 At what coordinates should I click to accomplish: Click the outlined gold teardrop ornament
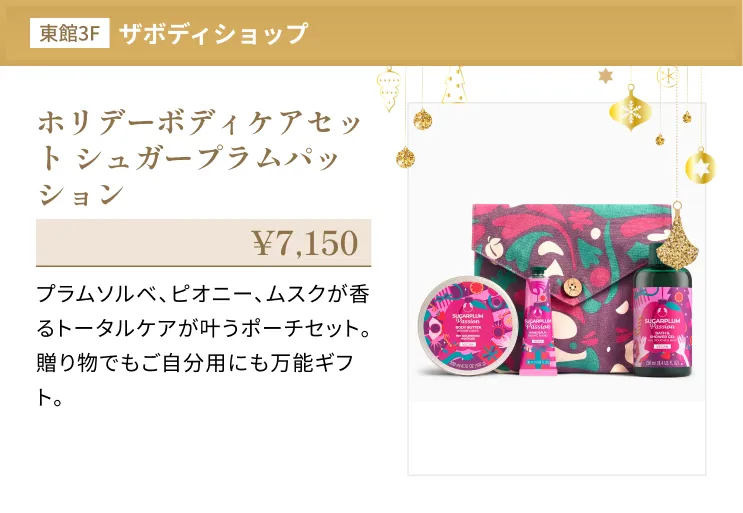coord(389,90)
